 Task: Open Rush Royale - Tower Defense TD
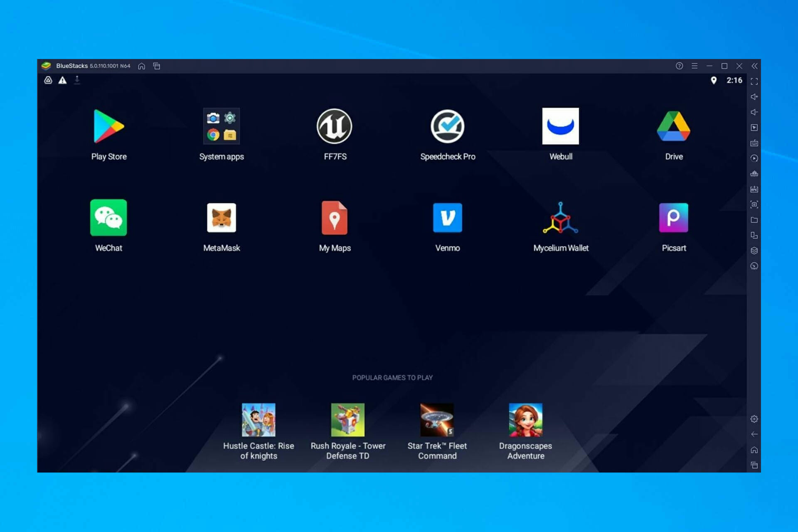(x=348, y=431)
